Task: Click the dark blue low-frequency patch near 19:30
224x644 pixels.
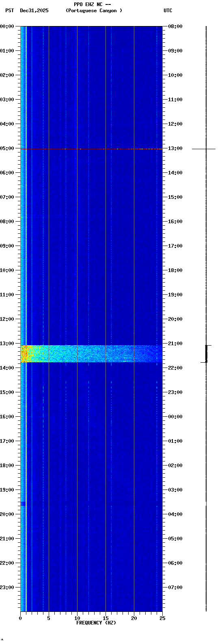Action: coord(23,504)
